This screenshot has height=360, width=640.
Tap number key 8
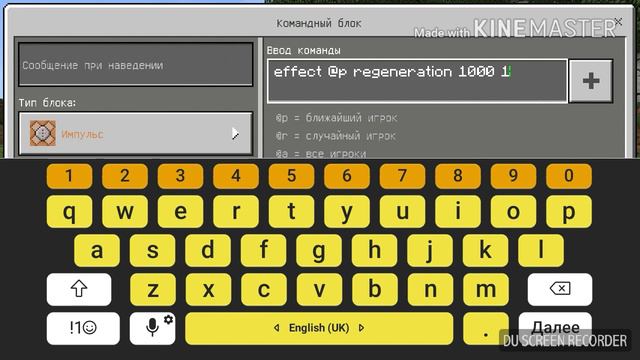458,176
